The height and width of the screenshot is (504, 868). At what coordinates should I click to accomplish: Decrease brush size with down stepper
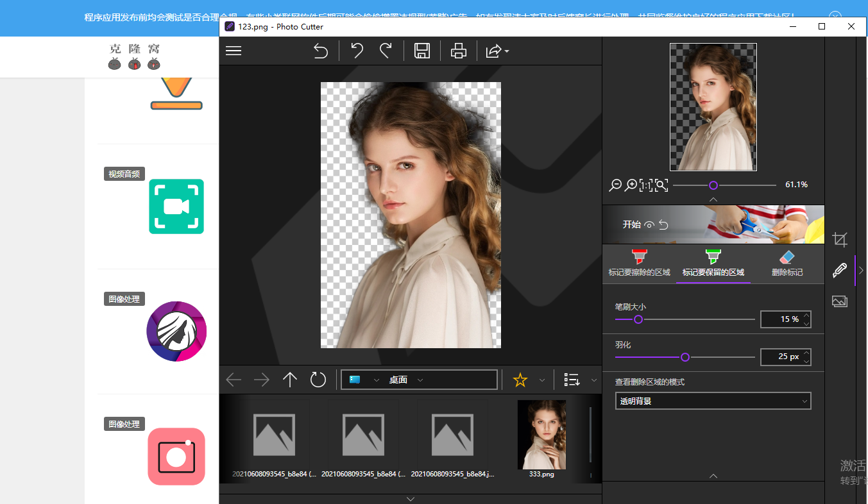click(806, 323)
